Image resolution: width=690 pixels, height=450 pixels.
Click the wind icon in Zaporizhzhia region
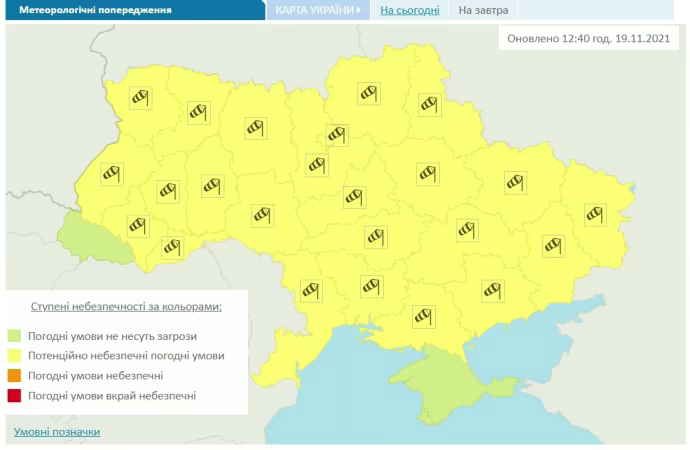click(492, 290)
